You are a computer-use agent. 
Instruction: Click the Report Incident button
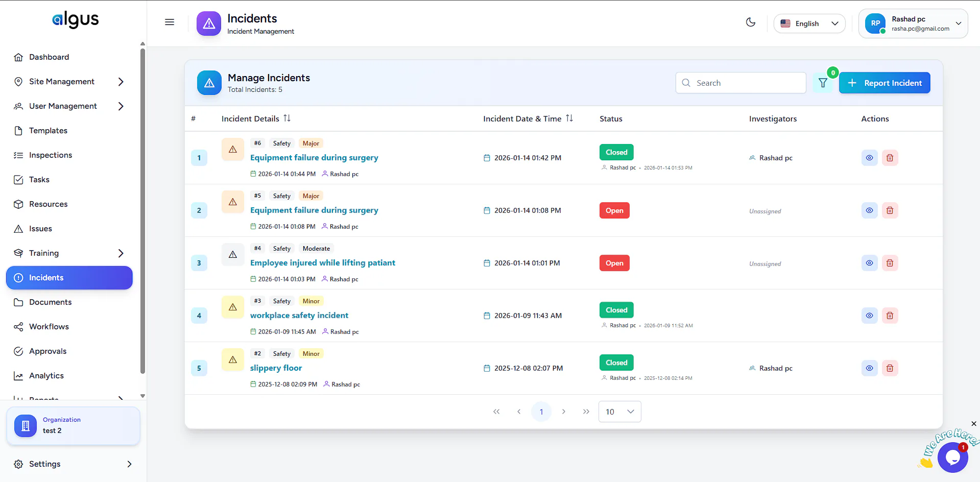(885, 83)
